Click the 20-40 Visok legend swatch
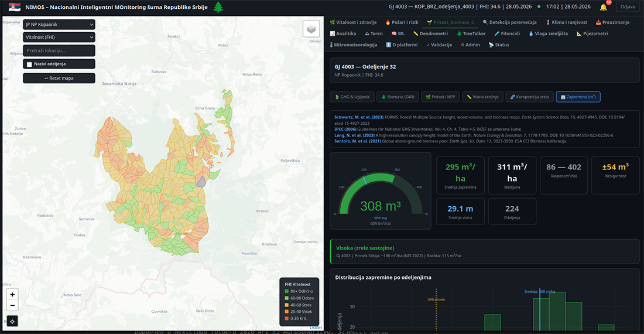644x334 pixels. pyautogui.click(x=287, y=312)
